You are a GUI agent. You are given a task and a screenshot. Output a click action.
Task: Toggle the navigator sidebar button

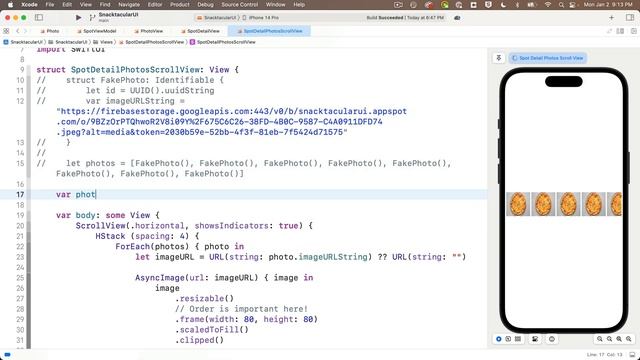39,18
